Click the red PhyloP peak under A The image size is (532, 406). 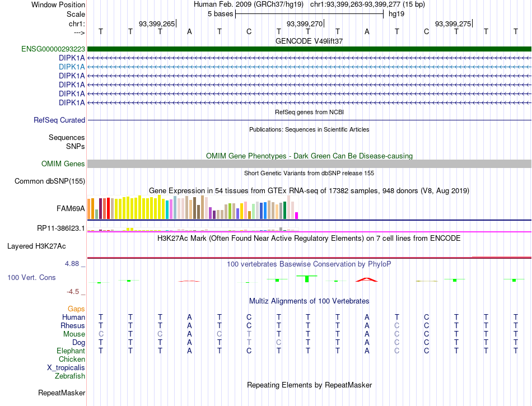click(366, 279)
